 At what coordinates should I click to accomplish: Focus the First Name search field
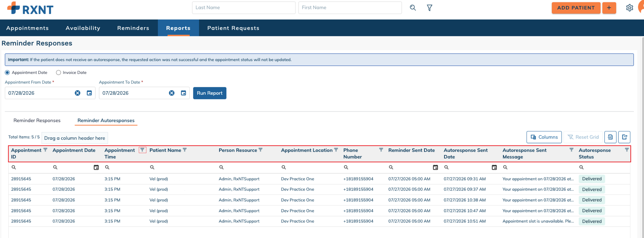point(350,8)
